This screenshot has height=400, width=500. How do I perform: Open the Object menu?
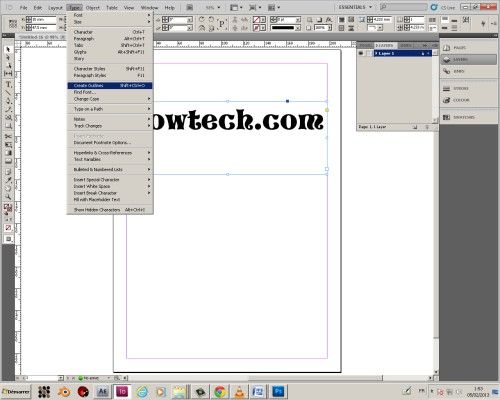(93, 8)
